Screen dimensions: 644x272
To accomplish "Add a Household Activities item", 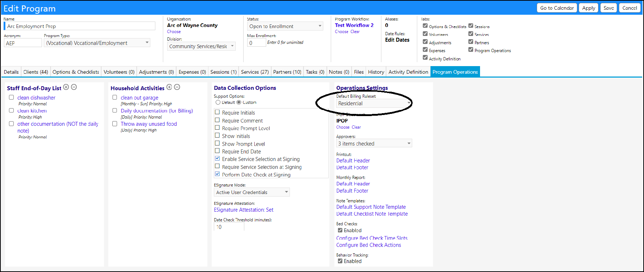I will [169, 87].
